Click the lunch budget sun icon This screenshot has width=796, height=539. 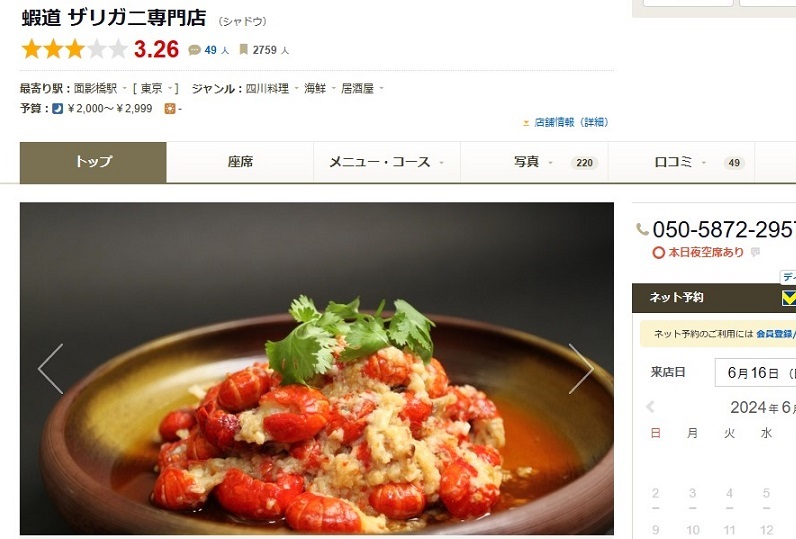coord(170,108)
